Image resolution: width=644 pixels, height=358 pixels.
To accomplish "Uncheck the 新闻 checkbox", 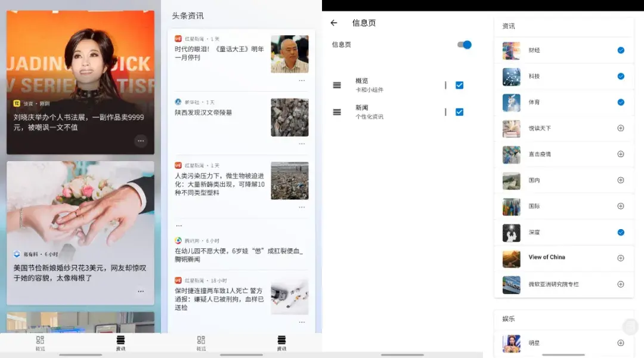I will pos(459,112).
